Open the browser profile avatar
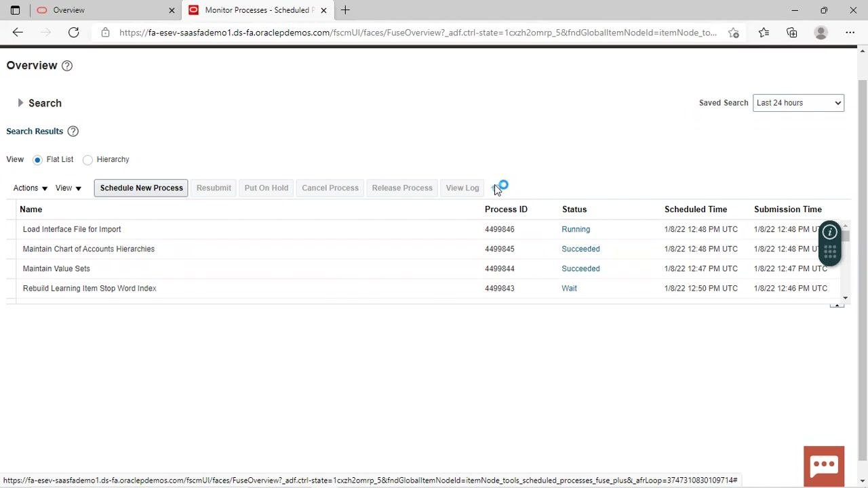Viewport: 868px width, 488px height. tap(821, 33)
